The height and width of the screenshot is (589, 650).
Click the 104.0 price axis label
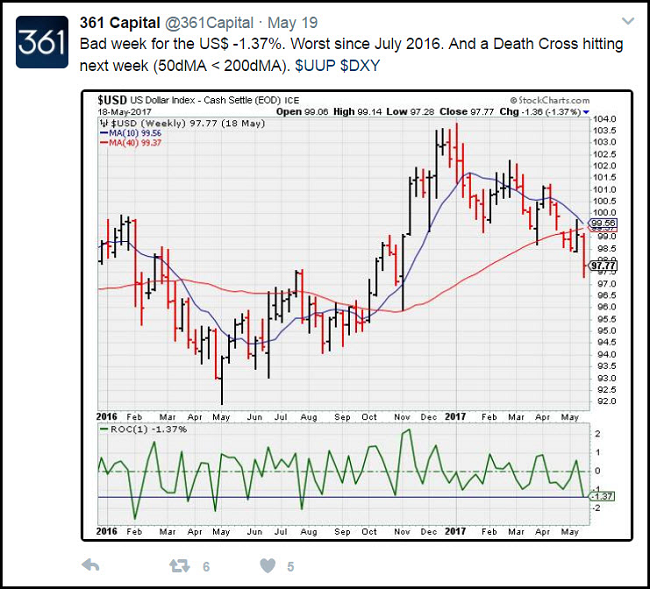pyautogui.click(x=604, y=119)
